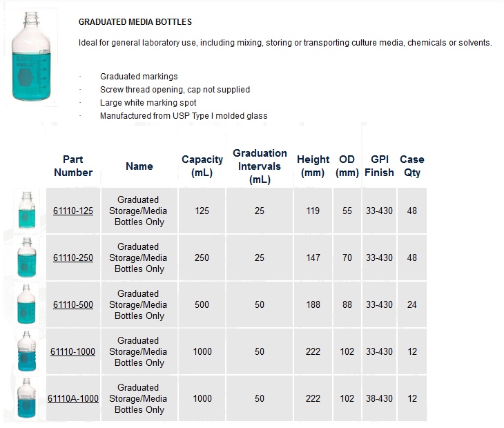Click the 38-430 GPI finish cell
Image resolution: width=504 pixels, height=428 pixels.
[x=379, y=398]
